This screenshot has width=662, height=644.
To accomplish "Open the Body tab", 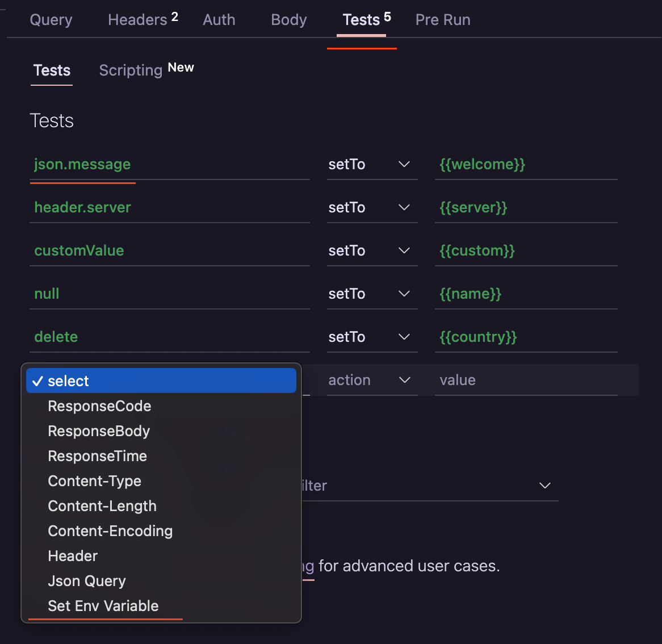I will 288,20.
